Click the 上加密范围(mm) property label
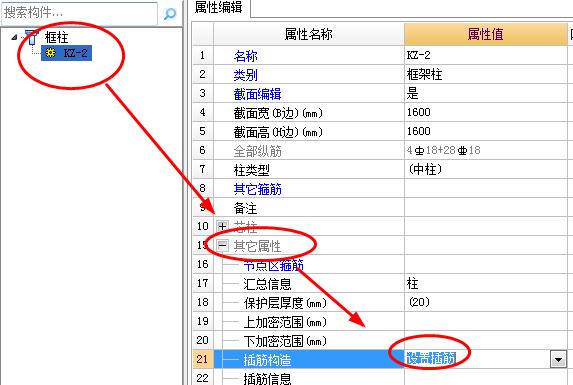 pyautogui.click(x=285, y=322)
